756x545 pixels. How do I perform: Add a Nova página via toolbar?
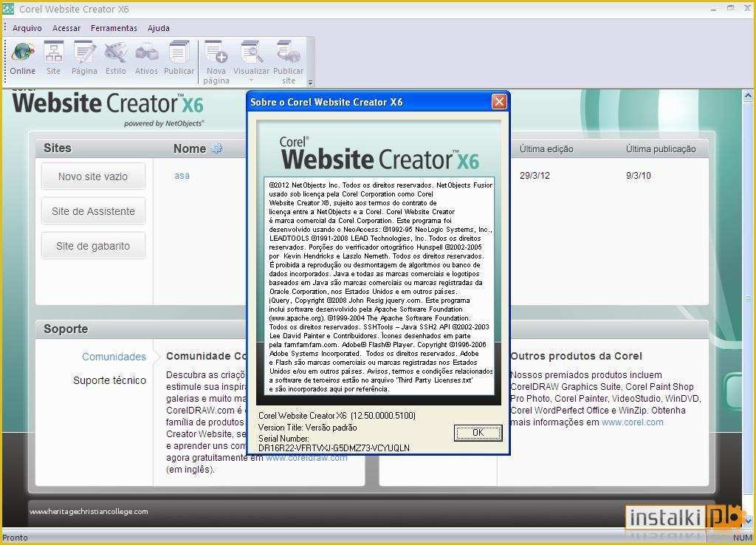[216, 62]
